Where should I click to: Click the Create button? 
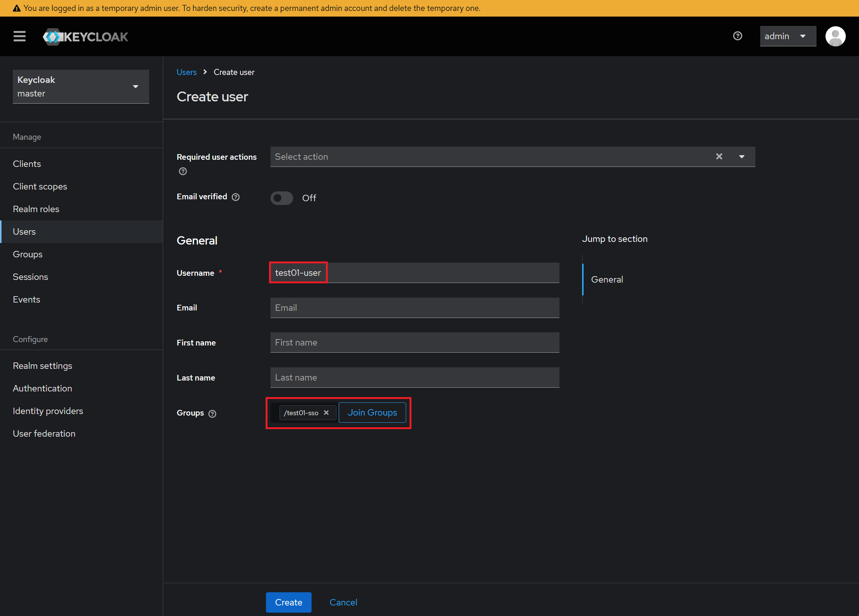288,602
